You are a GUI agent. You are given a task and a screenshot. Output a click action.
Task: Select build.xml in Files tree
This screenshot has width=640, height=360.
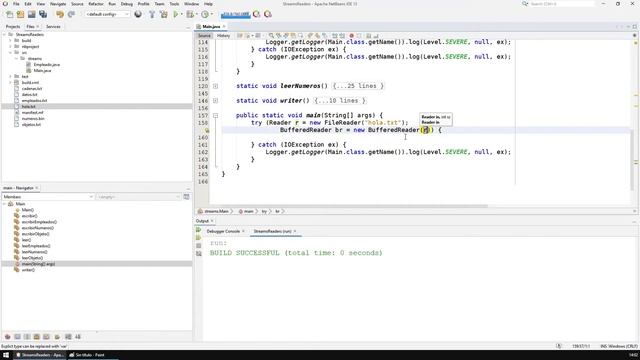(x=30, y=82)
